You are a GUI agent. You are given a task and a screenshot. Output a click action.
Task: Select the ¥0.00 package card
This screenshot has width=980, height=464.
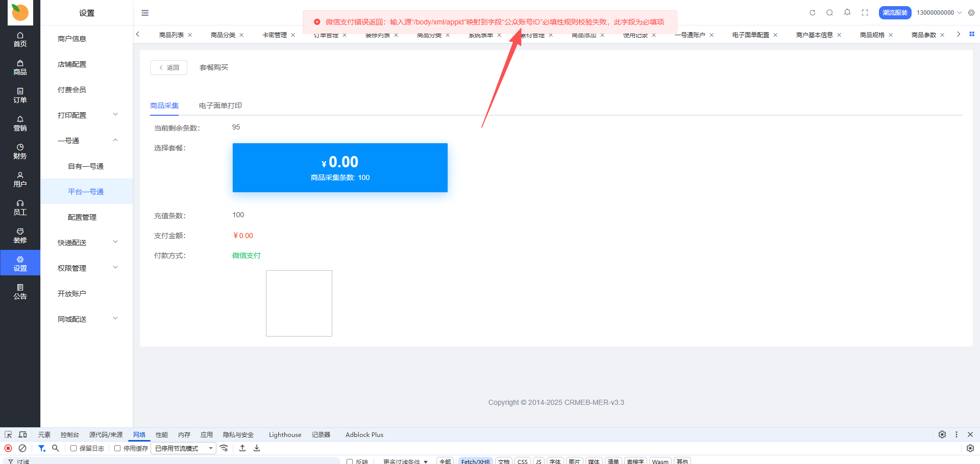(x=340, y=168)
